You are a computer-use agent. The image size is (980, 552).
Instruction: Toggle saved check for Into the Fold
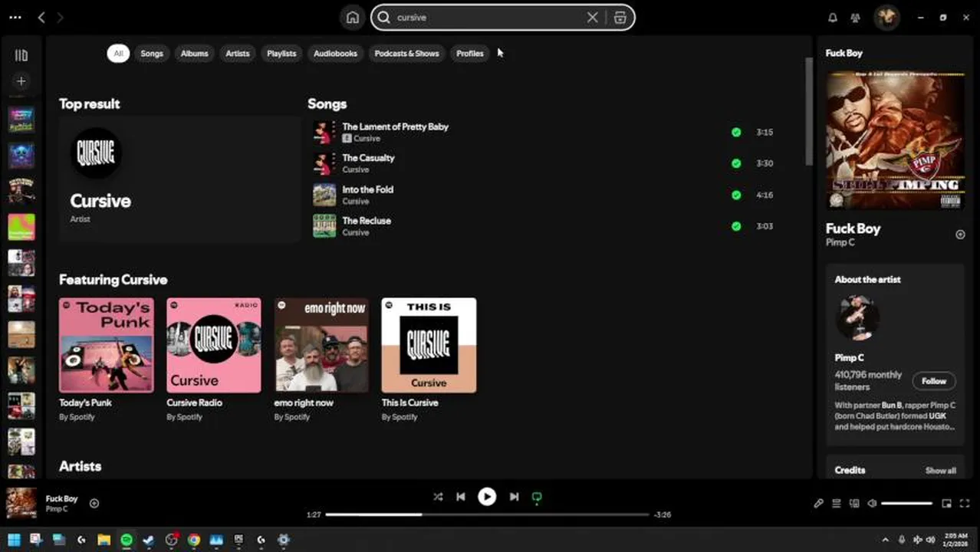(x=736, y=195)
